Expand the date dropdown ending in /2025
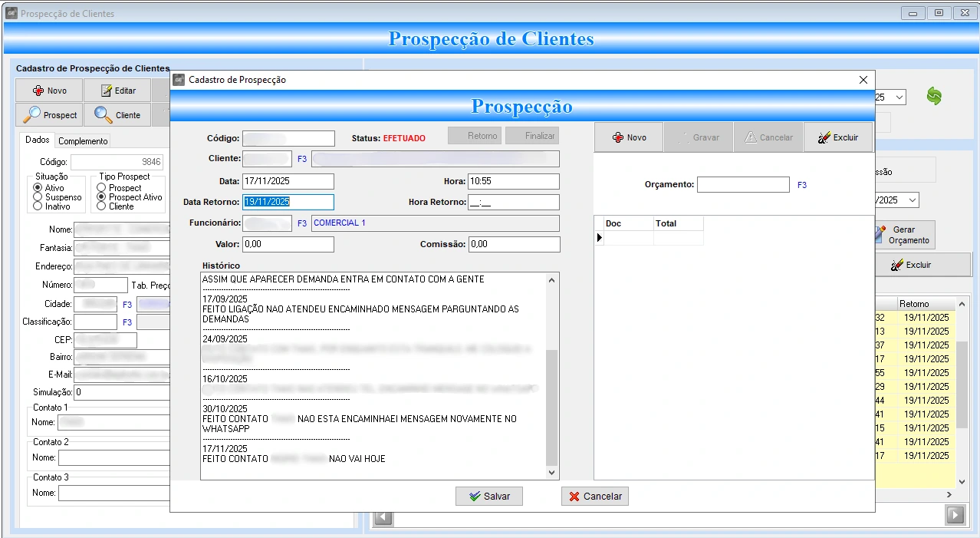The image size is (980, 538). (x=911, y=200)
